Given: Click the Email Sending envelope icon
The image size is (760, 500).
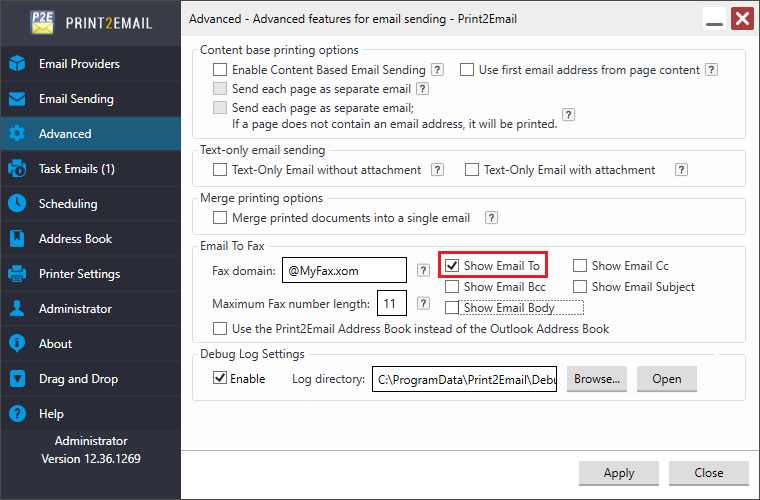Looking at the screenshot, I should click(17, 99).
